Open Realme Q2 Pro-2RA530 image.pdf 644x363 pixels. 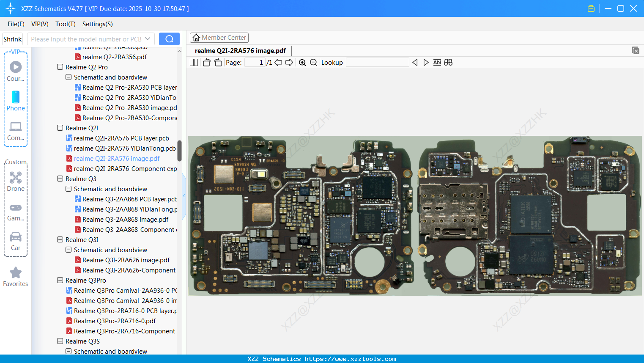tap(126, 108)
